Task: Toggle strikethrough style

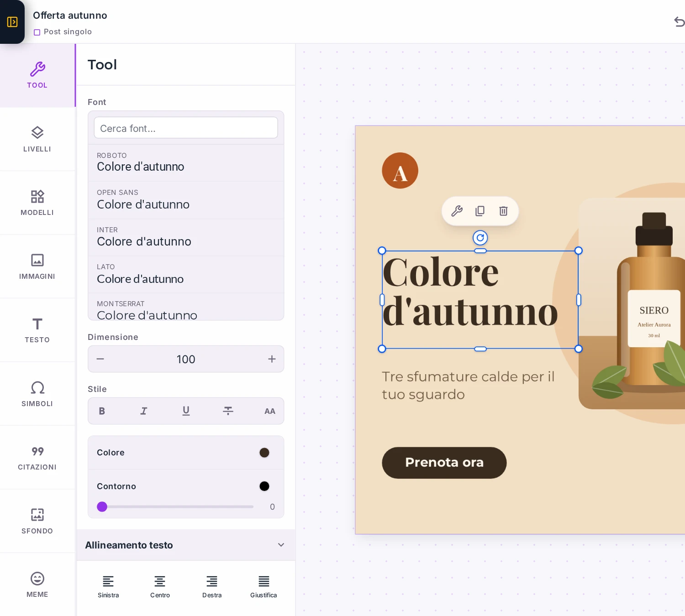Action: pos(228,411)
